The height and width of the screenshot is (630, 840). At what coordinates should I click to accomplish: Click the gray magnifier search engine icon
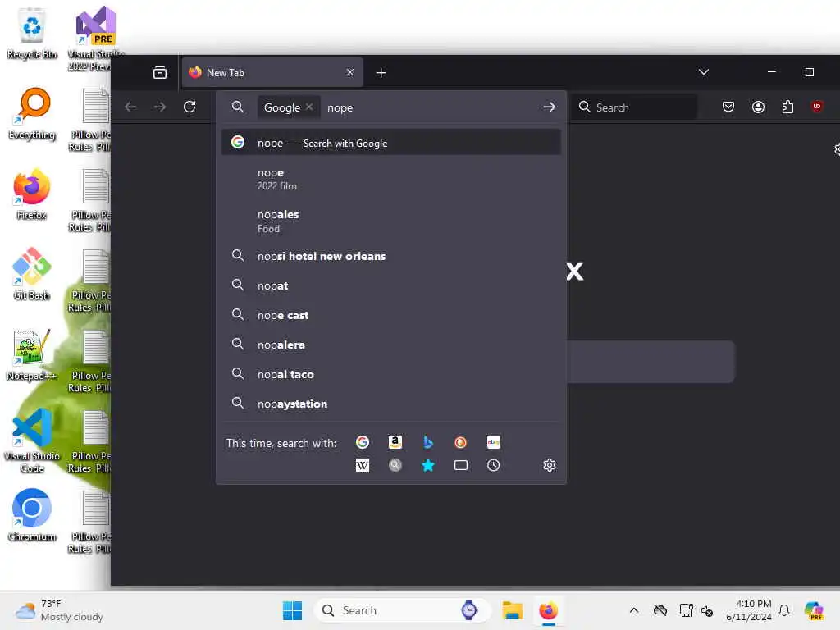395,465
